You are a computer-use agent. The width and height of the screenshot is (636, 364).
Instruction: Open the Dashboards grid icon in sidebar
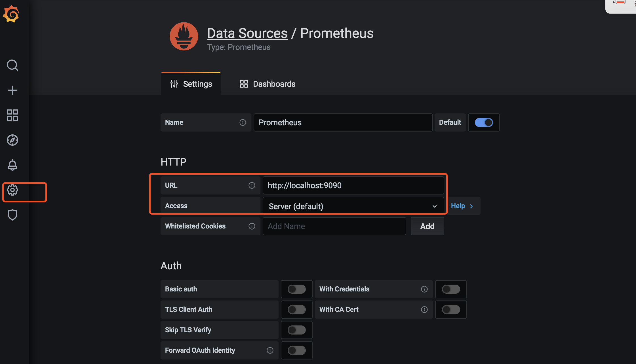pos(12,115)
